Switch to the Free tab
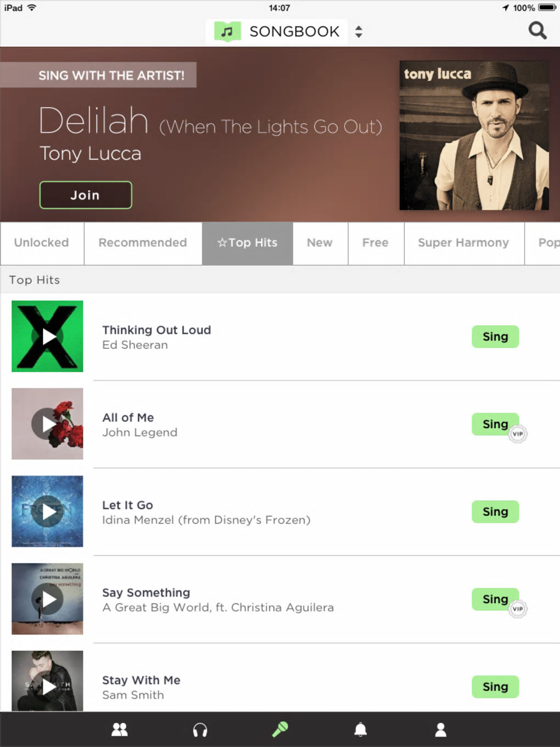The image size is (560, 747). coord(376,243)
